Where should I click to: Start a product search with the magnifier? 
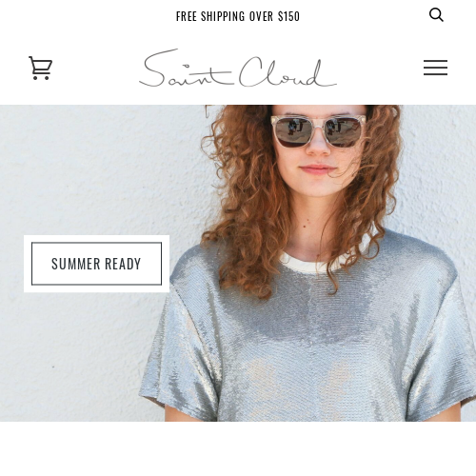[436, 15]
